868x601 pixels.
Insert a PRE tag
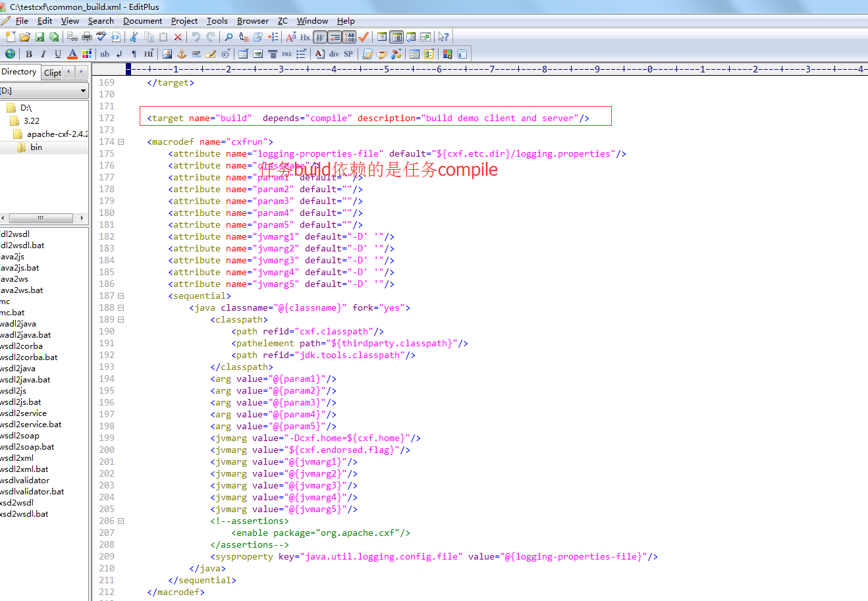coord(286,54)
